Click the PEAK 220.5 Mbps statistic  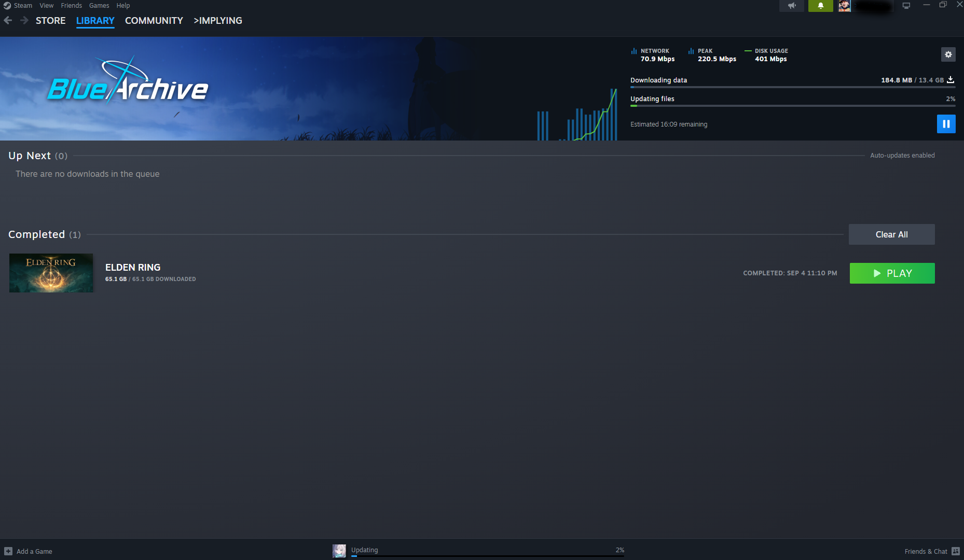click(x=712, y=55)
